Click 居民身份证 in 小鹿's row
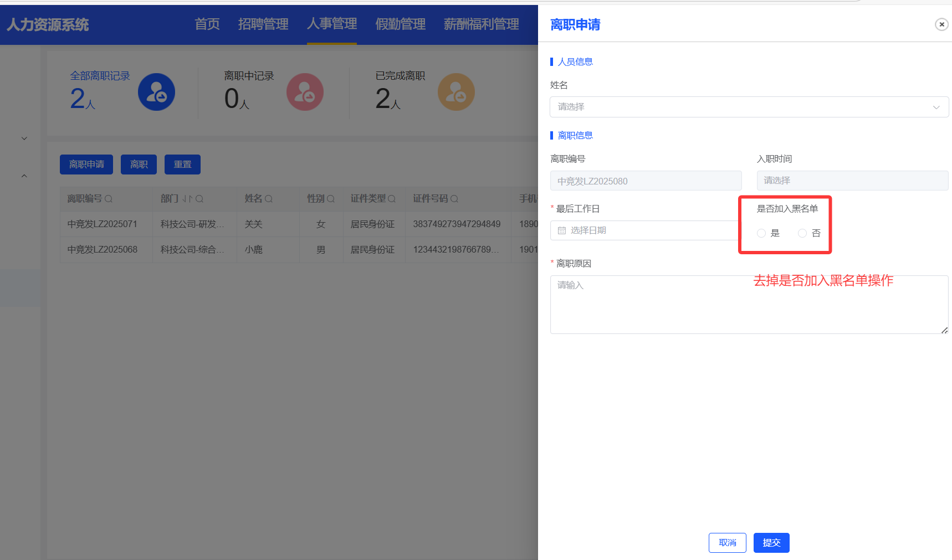The height and width of the screenshot is (560, 952). point(372,250)
